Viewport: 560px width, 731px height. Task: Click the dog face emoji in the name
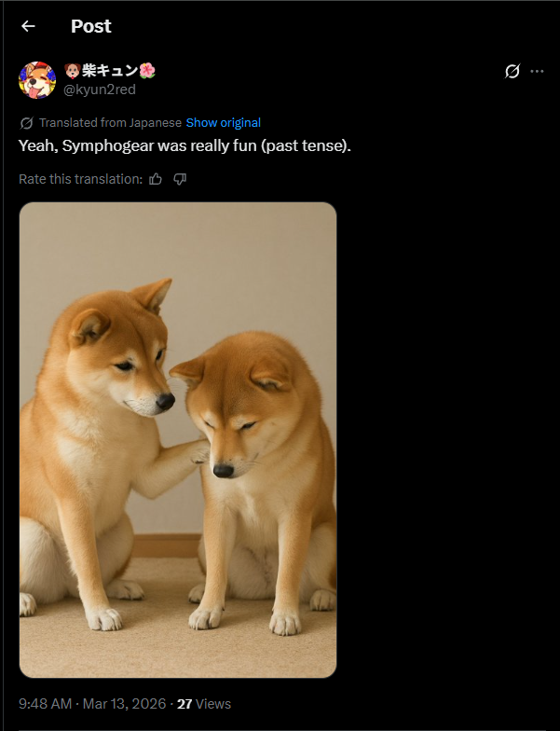73,71
